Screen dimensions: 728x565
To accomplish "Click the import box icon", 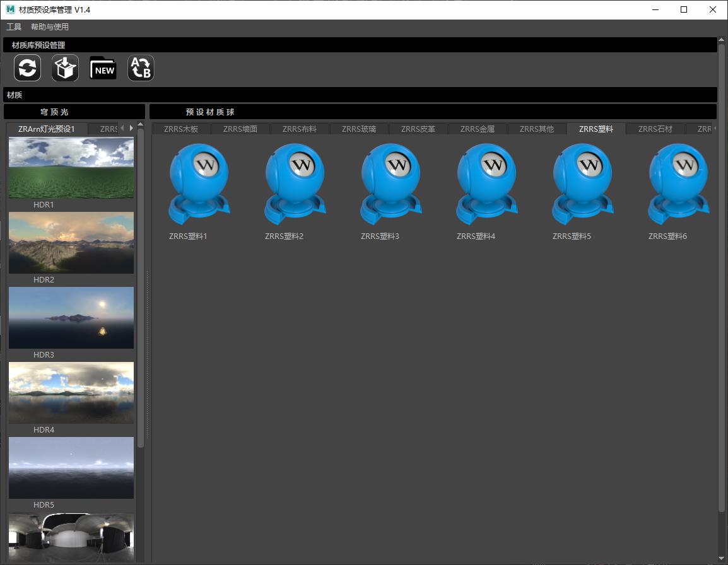I will (65, 68).
